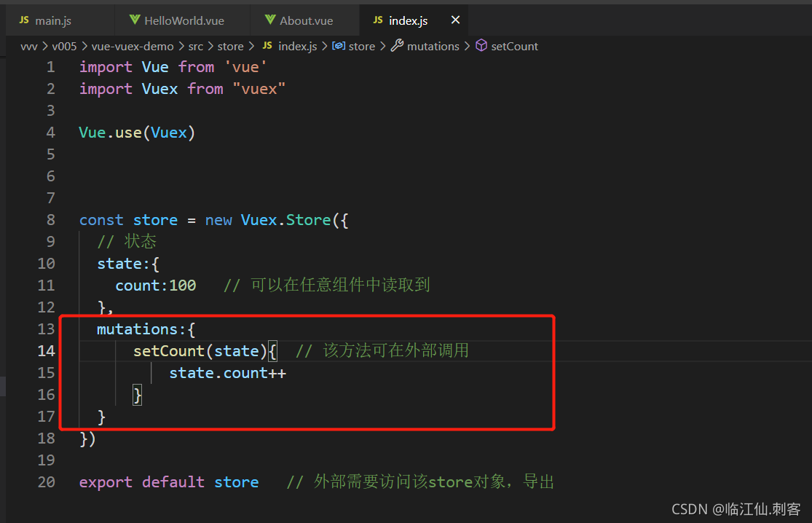812x523 pixels.
Task: Click 'vue' string on line 1
Action: (x=245, y=67)
